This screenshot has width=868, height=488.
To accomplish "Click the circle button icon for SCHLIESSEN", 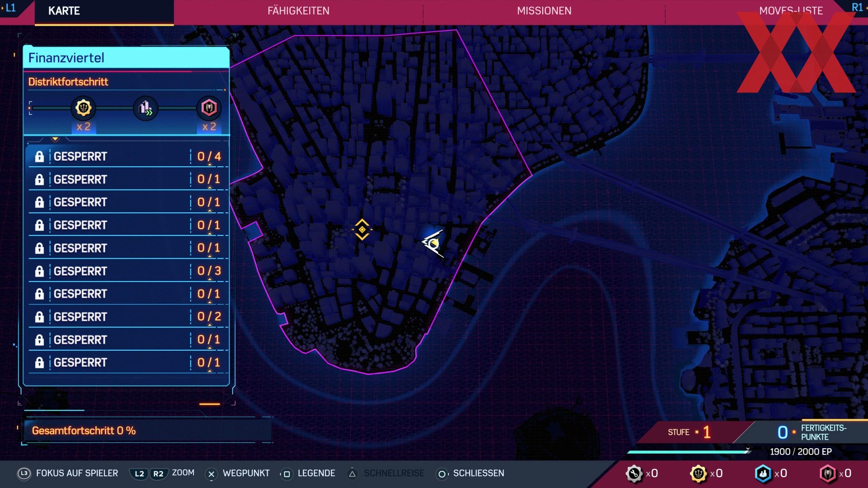I will (442, 474).
